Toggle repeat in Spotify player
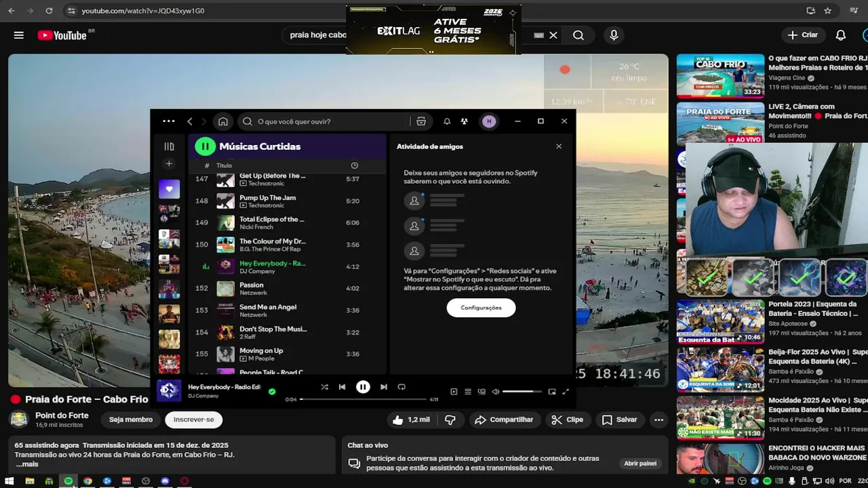Screen dimensions: 868x488 pos(401,387)
